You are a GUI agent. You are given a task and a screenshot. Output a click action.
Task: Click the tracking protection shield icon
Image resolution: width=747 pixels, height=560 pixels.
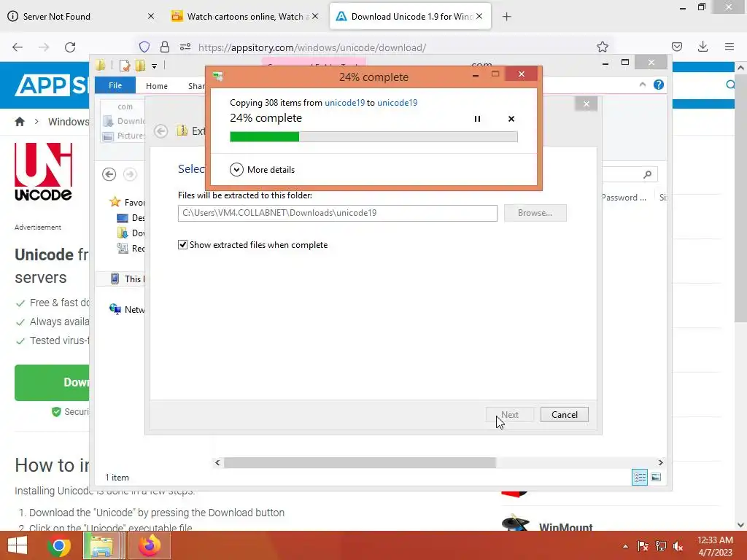pos(144,47)
